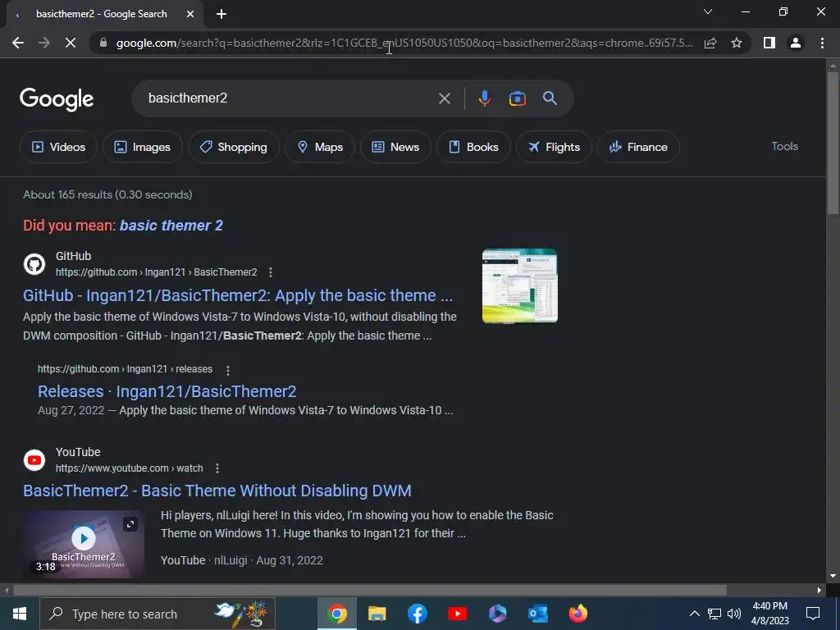Switch to Flights results
This screenshot has width=840, height=630.
point(554,147)
